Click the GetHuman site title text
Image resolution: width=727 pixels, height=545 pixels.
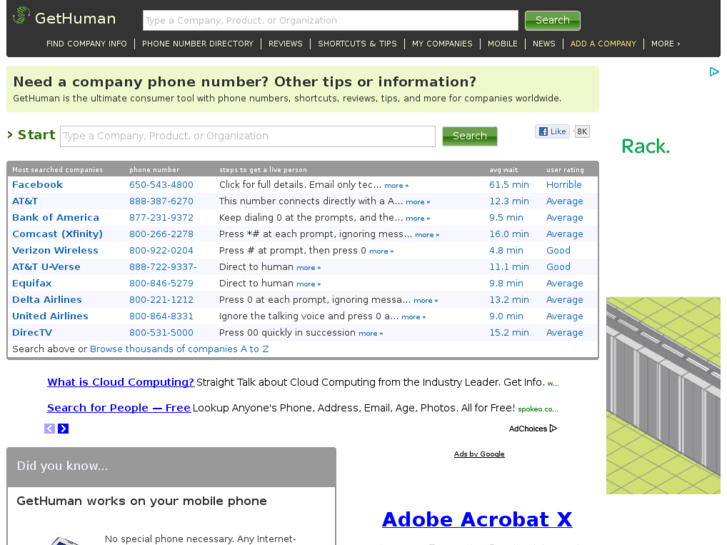tap(75, 19)
